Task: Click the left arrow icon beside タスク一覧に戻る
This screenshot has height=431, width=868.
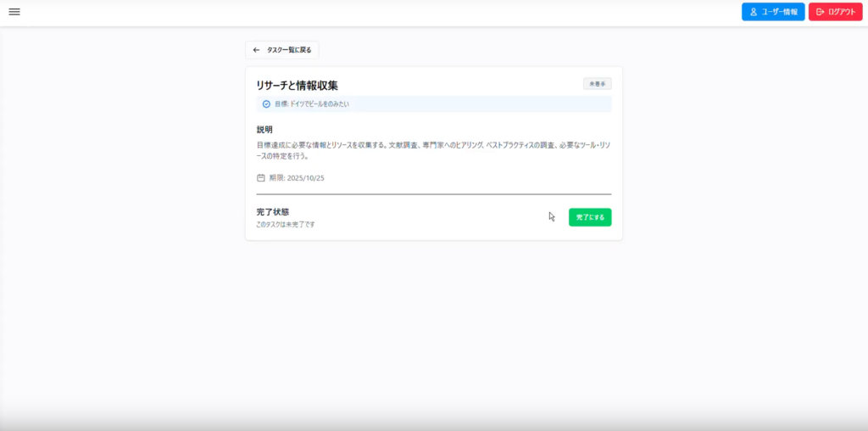Action: point(256,50)
